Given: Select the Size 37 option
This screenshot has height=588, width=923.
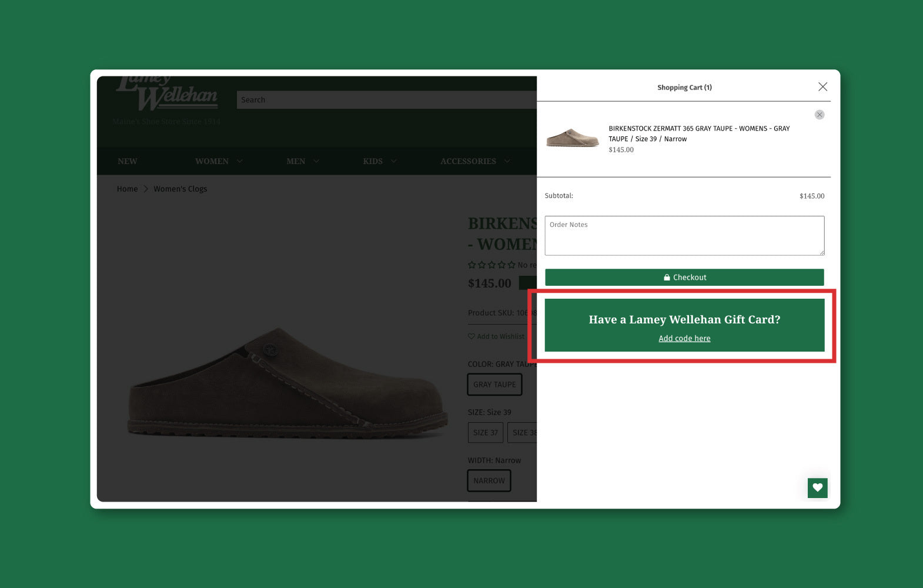Looking at the screenshot, I should pos(485,433).
